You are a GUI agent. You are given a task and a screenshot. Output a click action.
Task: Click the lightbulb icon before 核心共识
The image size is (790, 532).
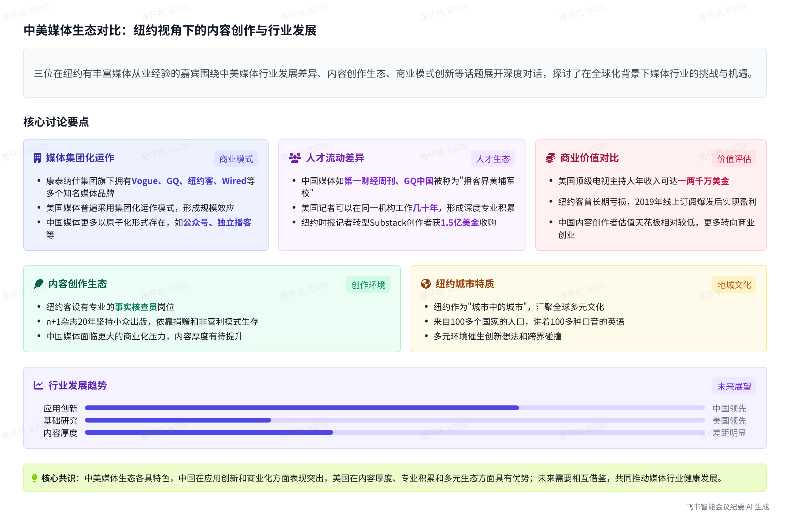pos(34,478)
